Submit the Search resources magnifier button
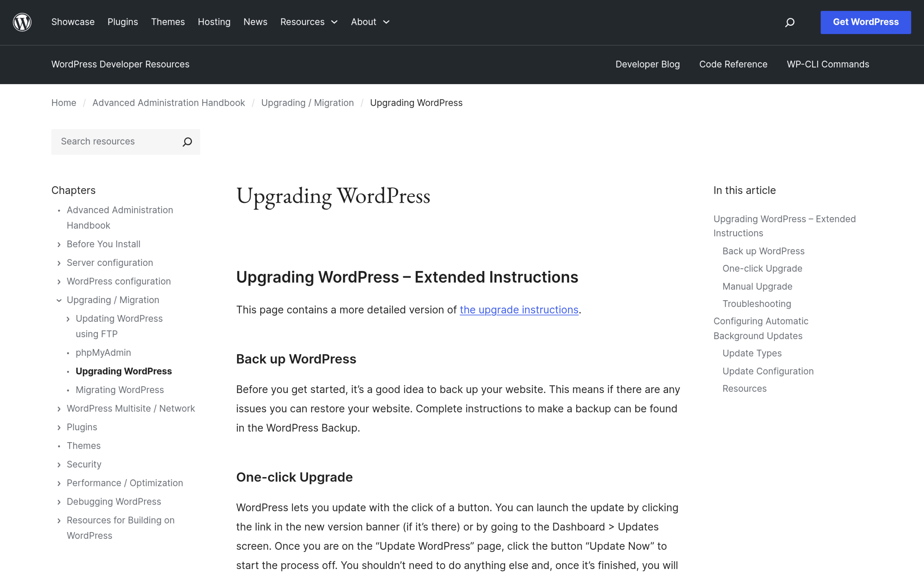This screenshot has width=924, height=578. coord(187,142)
